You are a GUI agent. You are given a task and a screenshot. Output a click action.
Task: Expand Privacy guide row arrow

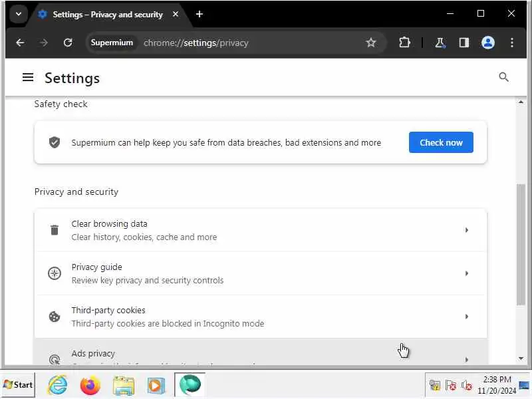tap(467, 273)
